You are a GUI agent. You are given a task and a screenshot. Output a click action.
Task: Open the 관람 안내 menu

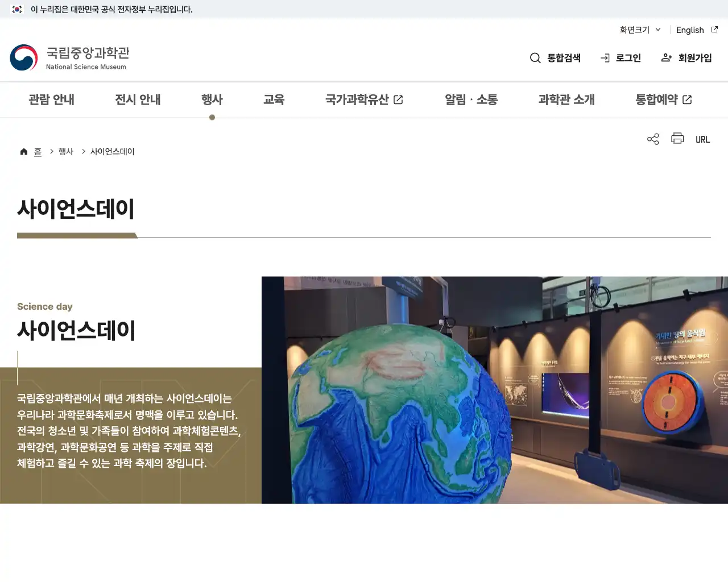click(52, 99)
